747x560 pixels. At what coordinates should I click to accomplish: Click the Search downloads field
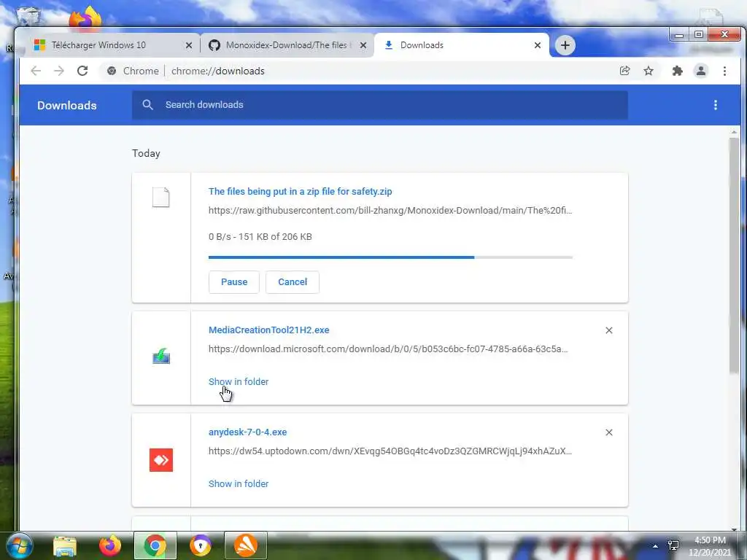tap(379, 105)
